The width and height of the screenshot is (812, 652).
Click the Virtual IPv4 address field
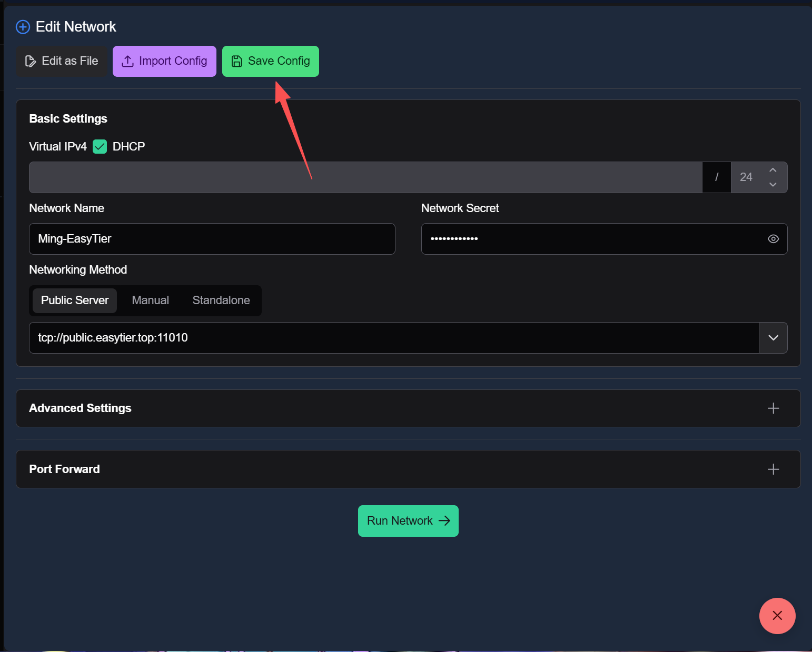pos(365,177)
